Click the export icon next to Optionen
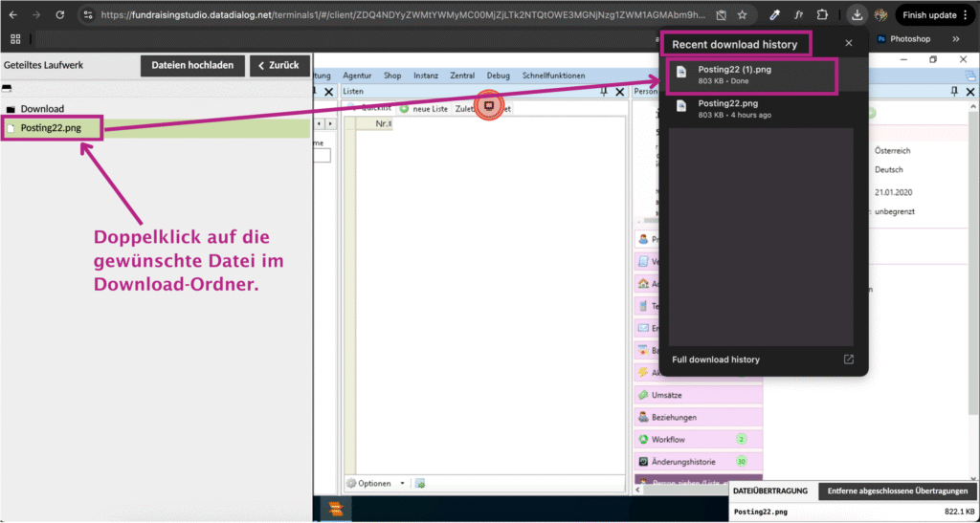This screenshot has height=523, width=980. [420, 483]
